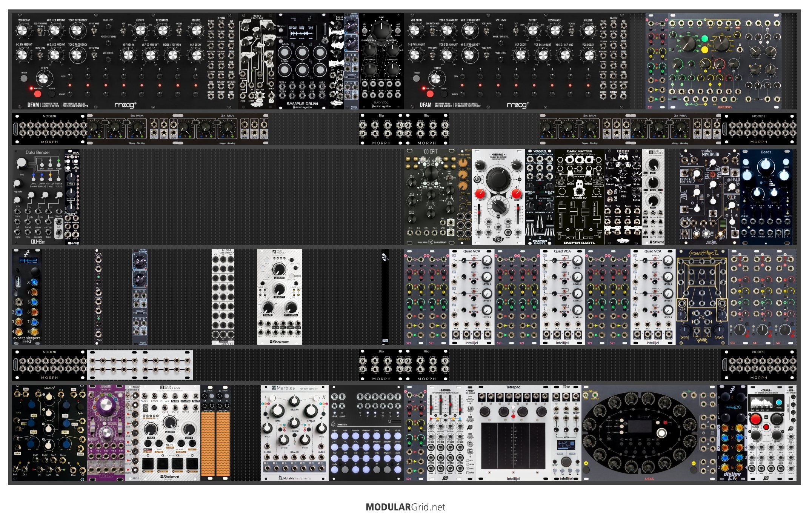This screenshot has width=812, height=515.
Task: Push the Fill pad on Four Bricks Rook
Action: click(x=177, y=464)
